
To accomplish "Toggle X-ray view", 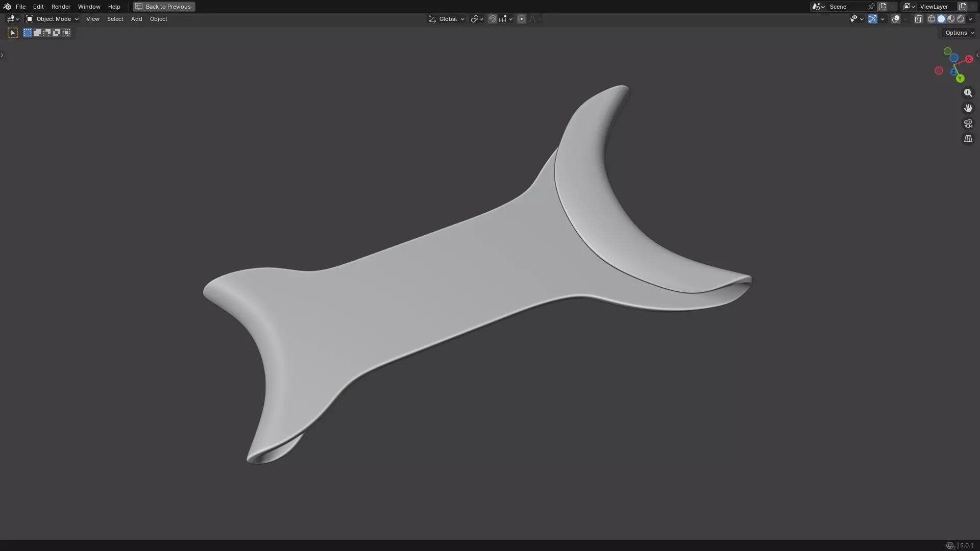I will tap(918, 19).
